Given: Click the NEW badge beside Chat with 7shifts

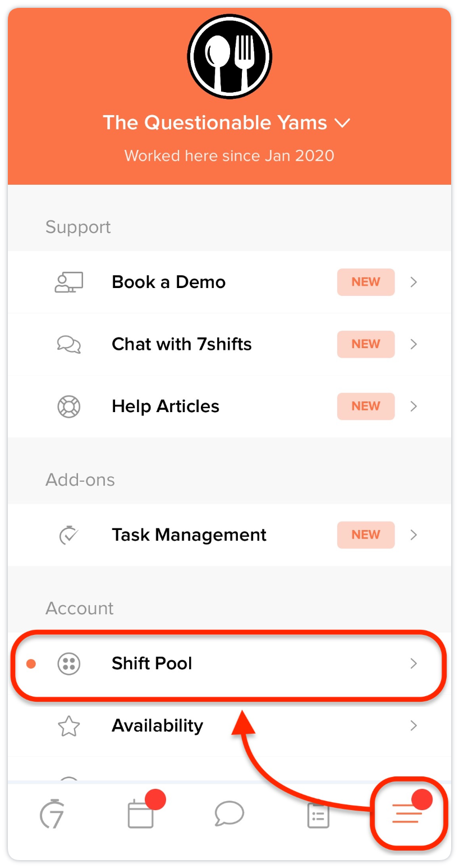Looking at the screenshot, I should click(366, 344).
